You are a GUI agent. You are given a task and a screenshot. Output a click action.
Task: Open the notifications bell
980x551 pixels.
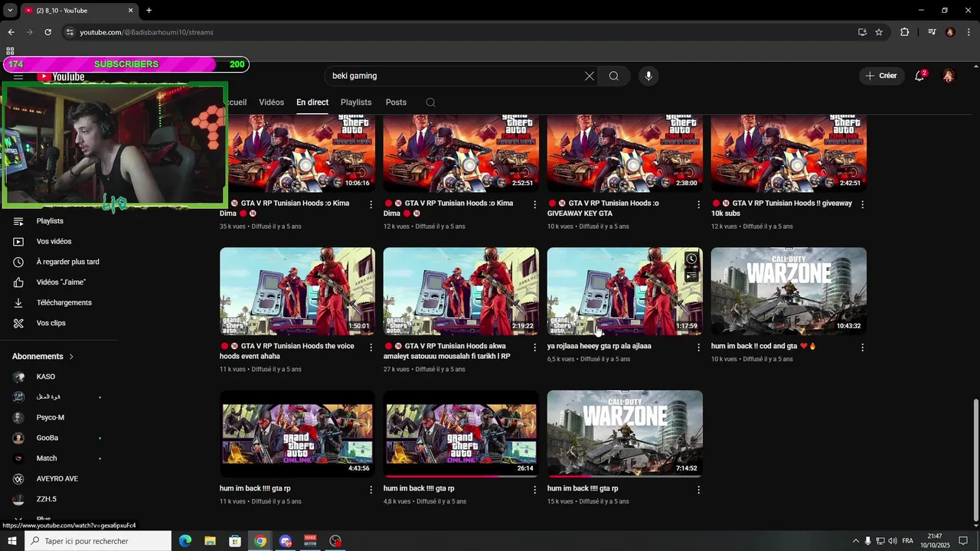920,76
